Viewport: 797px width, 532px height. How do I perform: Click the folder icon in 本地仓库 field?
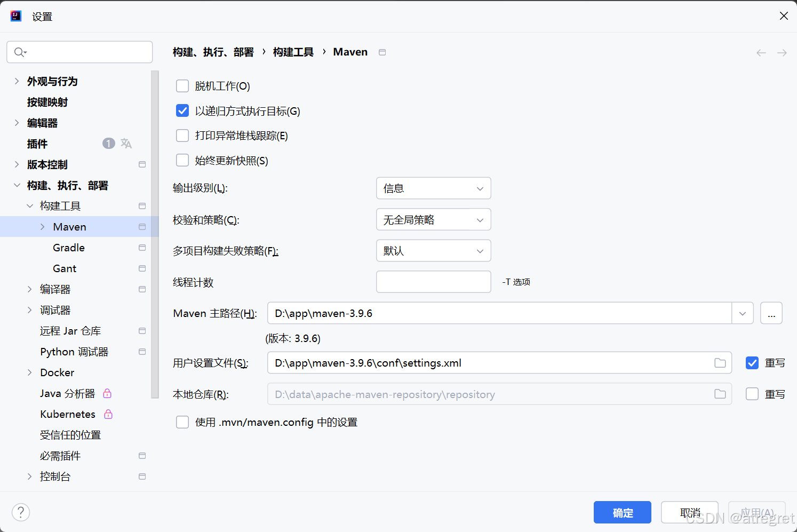(720, 394)
